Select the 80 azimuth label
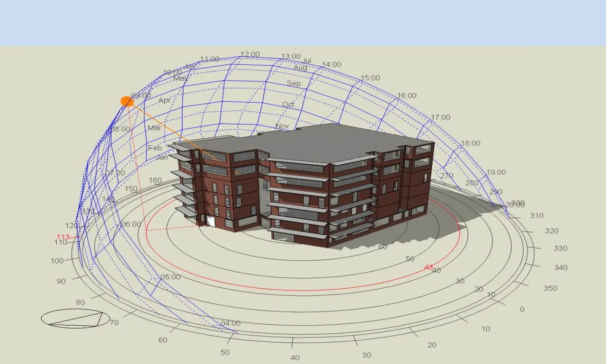Image resolution: width=606 pixels, height=364 pixels. pos(80,302)
